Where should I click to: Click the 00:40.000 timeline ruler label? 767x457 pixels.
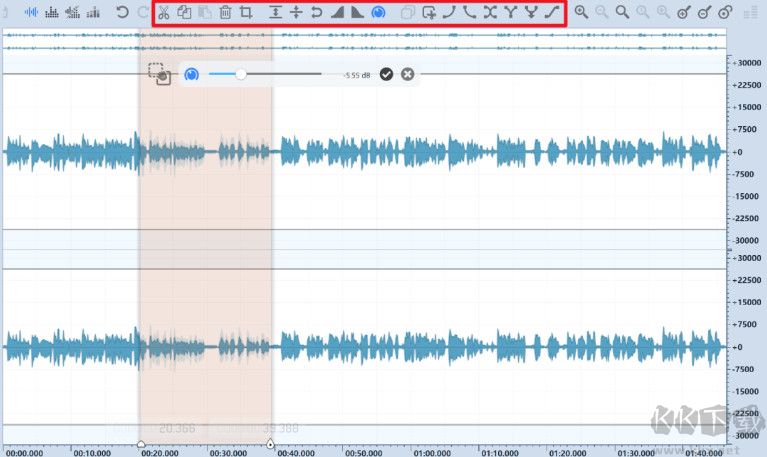point(296,453)
